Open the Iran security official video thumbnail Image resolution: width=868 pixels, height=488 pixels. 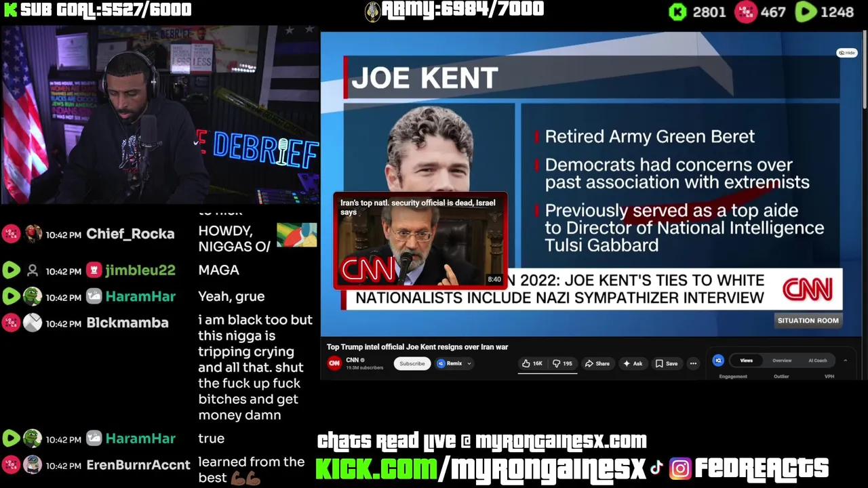point(420,241)
